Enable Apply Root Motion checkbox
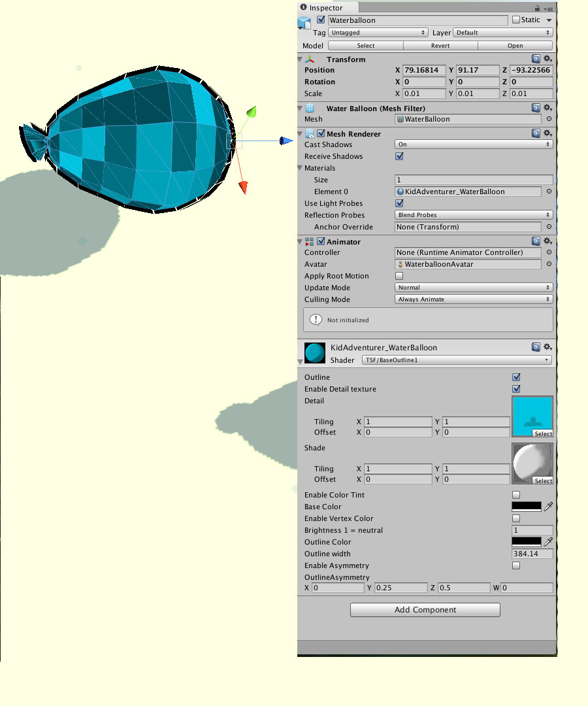Screen dimensions: 588x706 pyautogui.click(x=399, y=276)
